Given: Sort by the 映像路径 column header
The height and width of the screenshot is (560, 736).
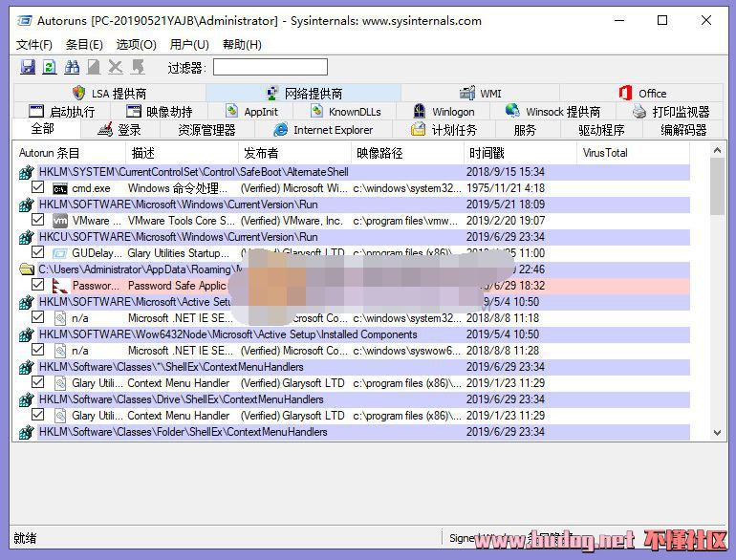Looking at the screenshot, I should pos(407,153).
